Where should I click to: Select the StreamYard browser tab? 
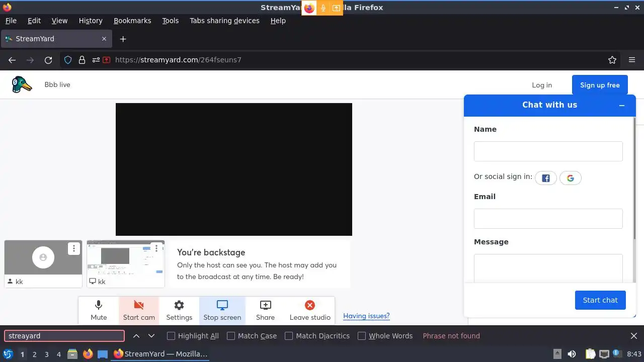[x=56, y=39]
